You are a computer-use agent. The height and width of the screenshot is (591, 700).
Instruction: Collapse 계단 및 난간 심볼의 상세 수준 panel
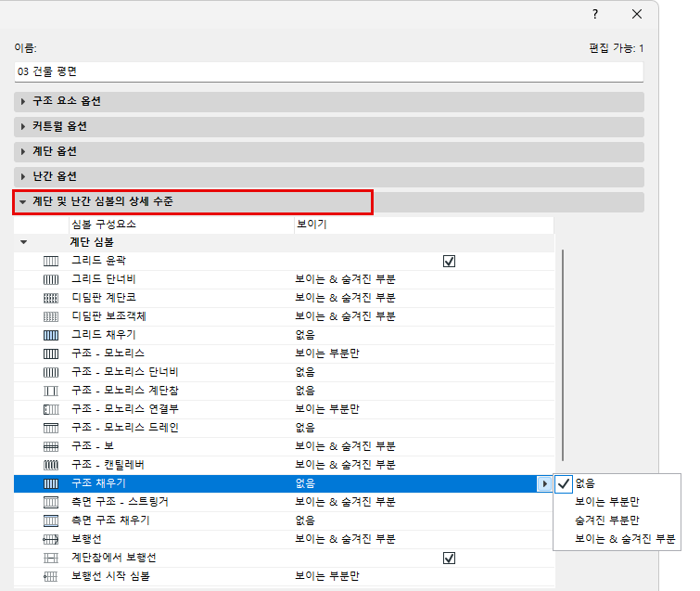(x=329, y=202)
